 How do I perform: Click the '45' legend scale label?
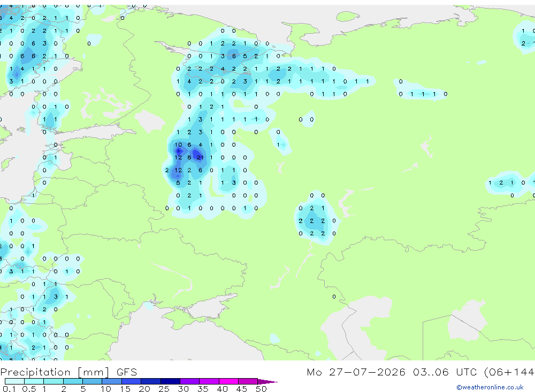242,389
